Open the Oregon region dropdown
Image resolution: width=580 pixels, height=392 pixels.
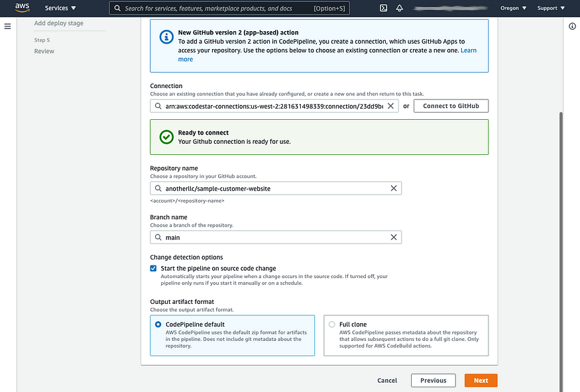(514, 8)
